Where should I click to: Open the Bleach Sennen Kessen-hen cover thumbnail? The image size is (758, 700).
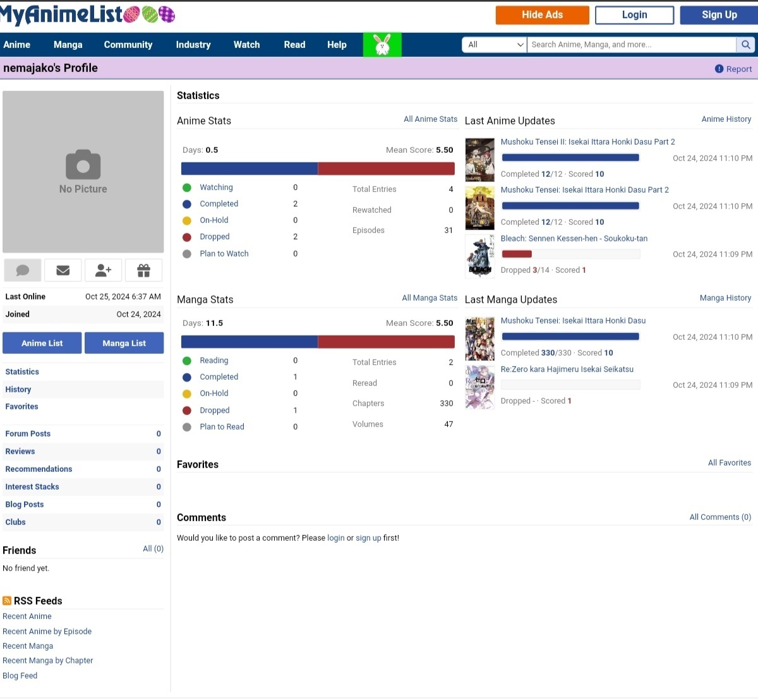pyautogui.click(x=480, y=256)
